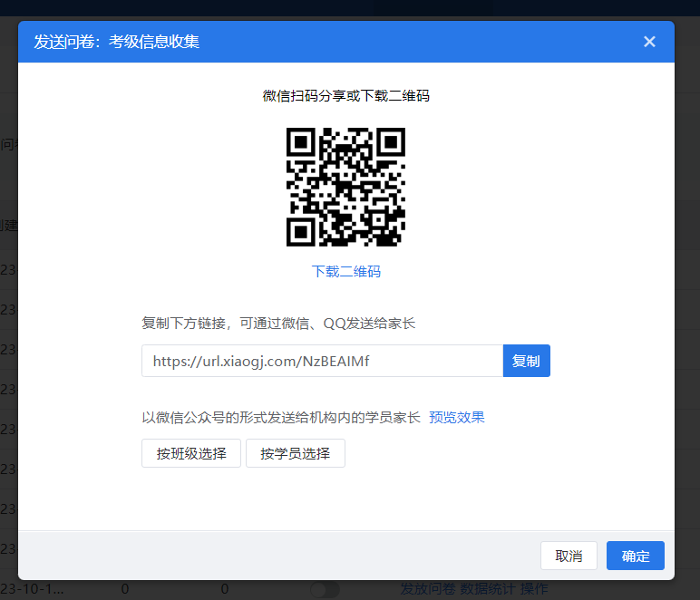Image resolution: width=700 pixels, height=600 pixels.
Task: Click the text 以微信公众号的形式发送给机构内的学员家长
Action: click(281, 417)
